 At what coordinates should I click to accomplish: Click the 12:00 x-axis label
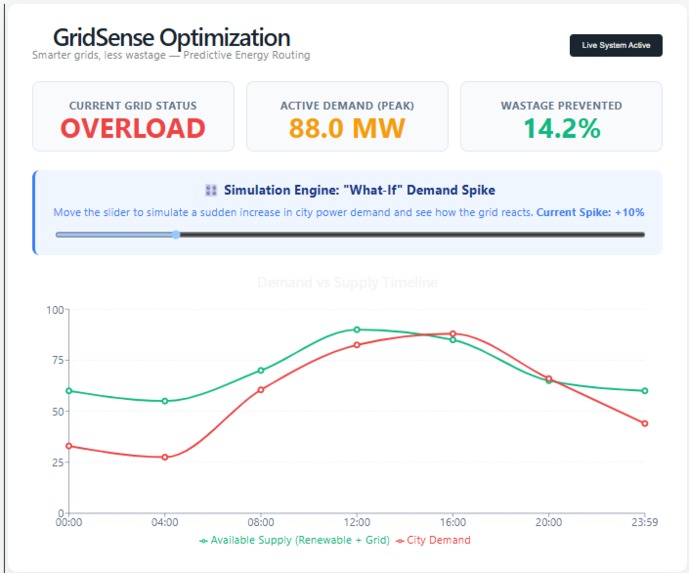357,522
